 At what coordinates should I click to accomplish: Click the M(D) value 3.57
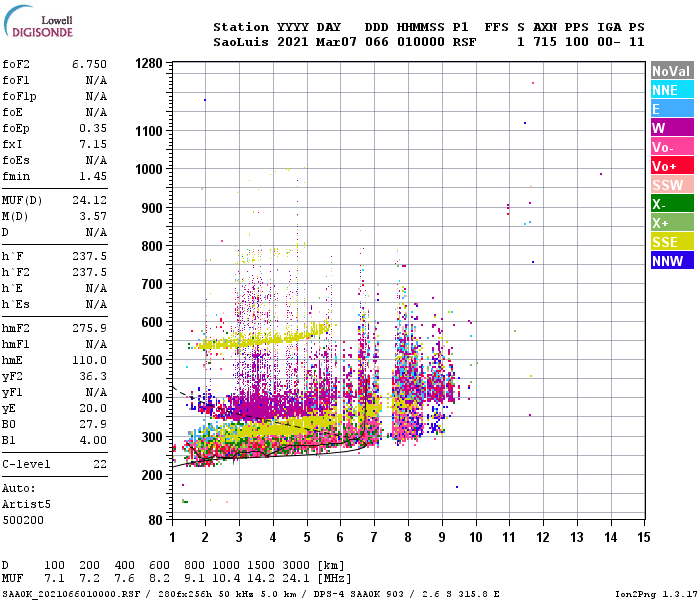coord(93,216)
